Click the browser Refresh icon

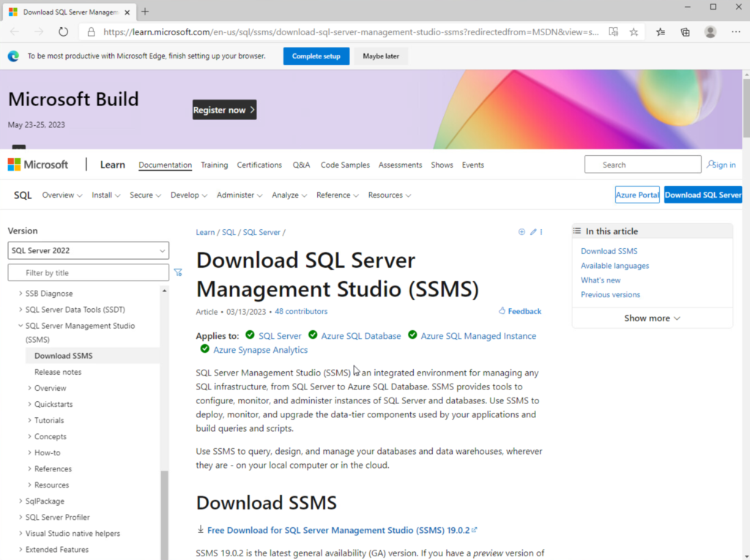tap(63, 31)
